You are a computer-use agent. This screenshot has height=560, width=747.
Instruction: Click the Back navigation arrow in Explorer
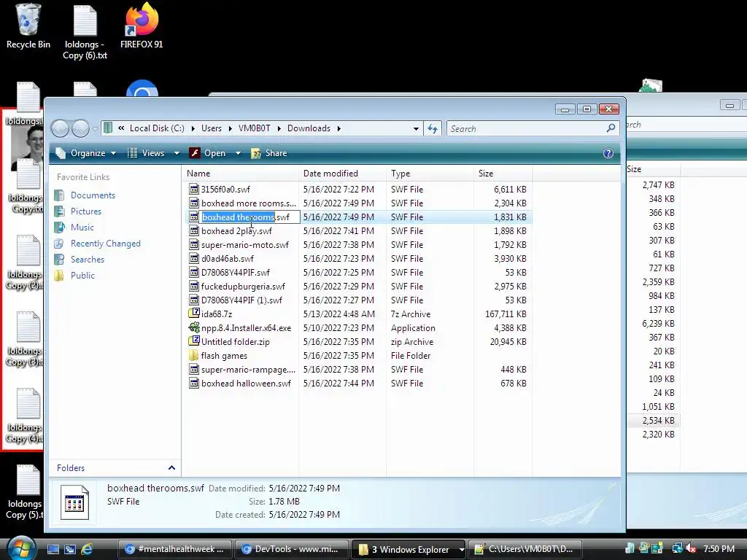(x=60, y=128)
